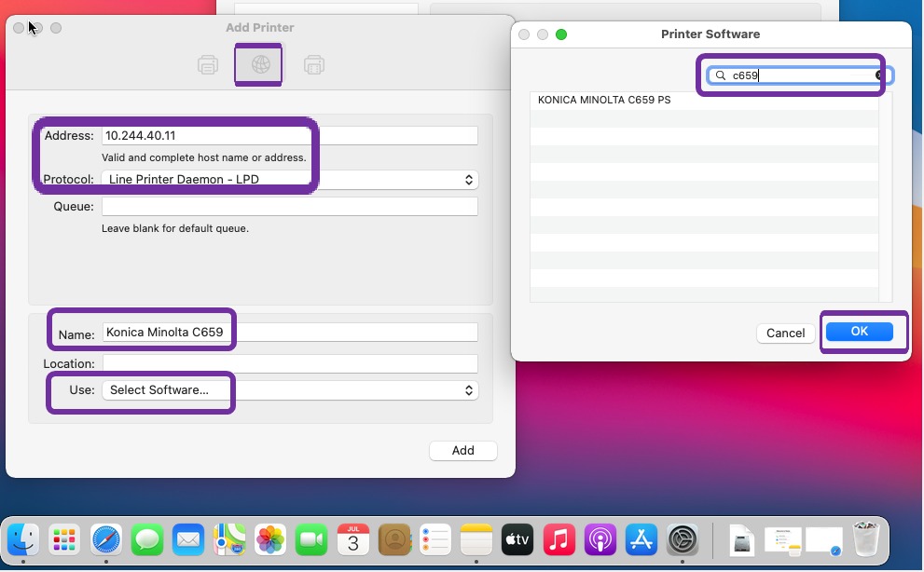The image size is (924, 572).
Task: Click the printer Name field
Action: (x=289, y=333)
